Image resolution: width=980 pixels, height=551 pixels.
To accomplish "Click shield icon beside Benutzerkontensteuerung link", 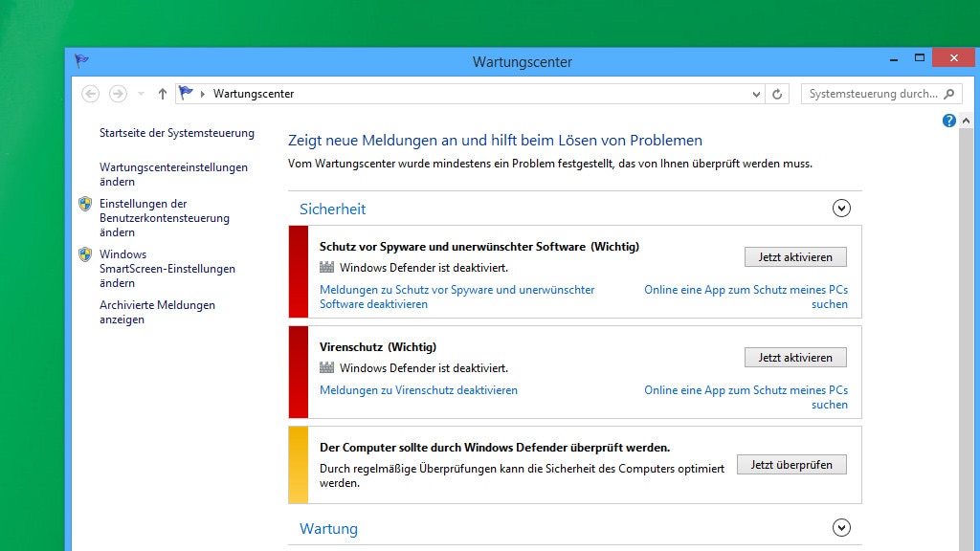I will tap(85, 204).
